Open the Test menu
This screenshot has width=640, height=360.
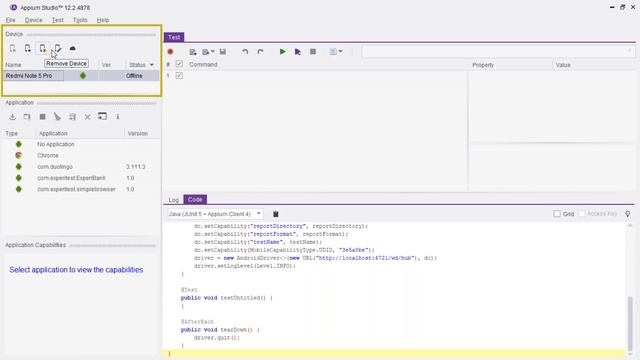pyautogui.click(x=58, y=20)
